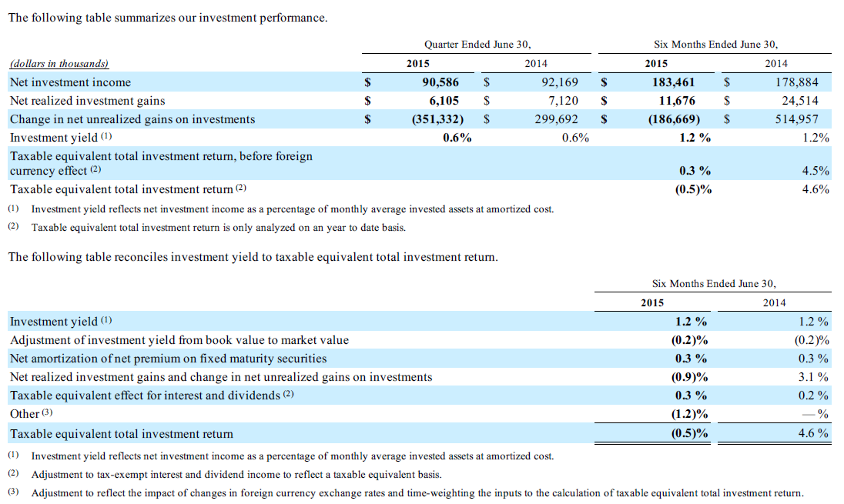This screenshot has height=504, width=844.
Task: Click the value 92,169
Action: click(560, 82)
